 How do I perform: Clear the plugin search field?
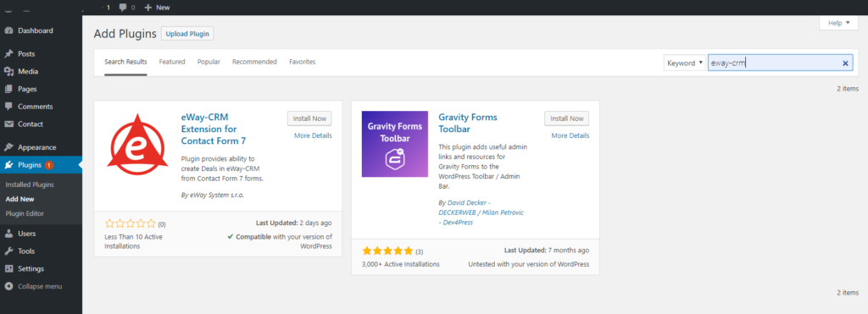click(845, 63)
